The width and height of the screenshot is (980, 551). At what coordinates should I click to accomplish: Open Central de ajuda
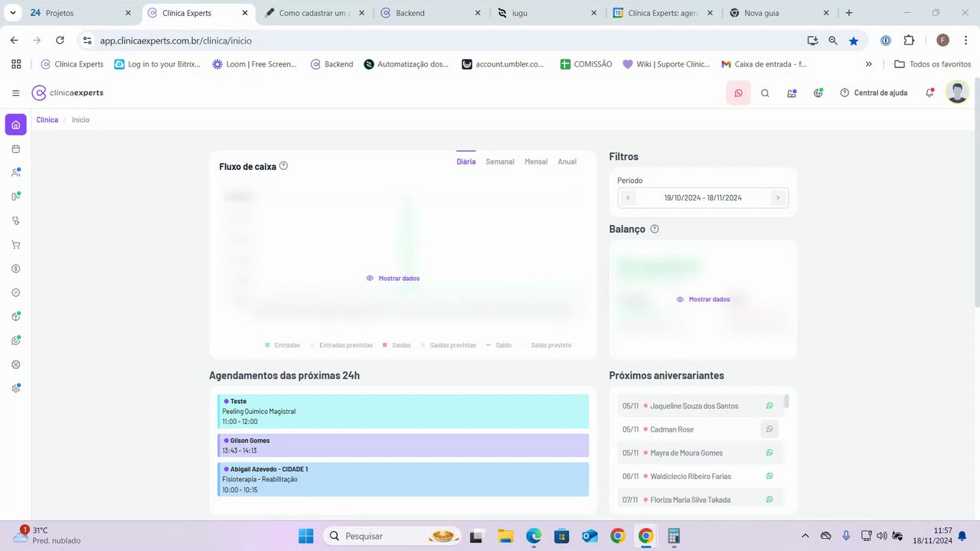[874, 93]
